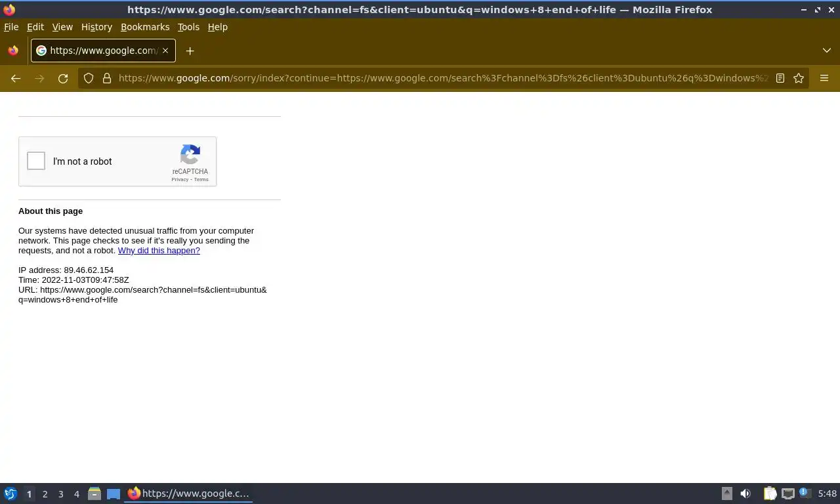840x504 pixels.
Task: Click the forward navigation arrow
Action: point(39,78)
